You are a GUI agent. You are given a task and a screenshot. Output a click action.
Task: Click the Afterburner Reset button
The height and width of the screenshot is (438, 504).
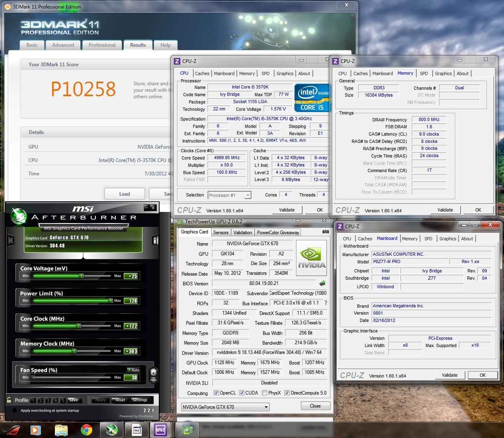point(120,400)
